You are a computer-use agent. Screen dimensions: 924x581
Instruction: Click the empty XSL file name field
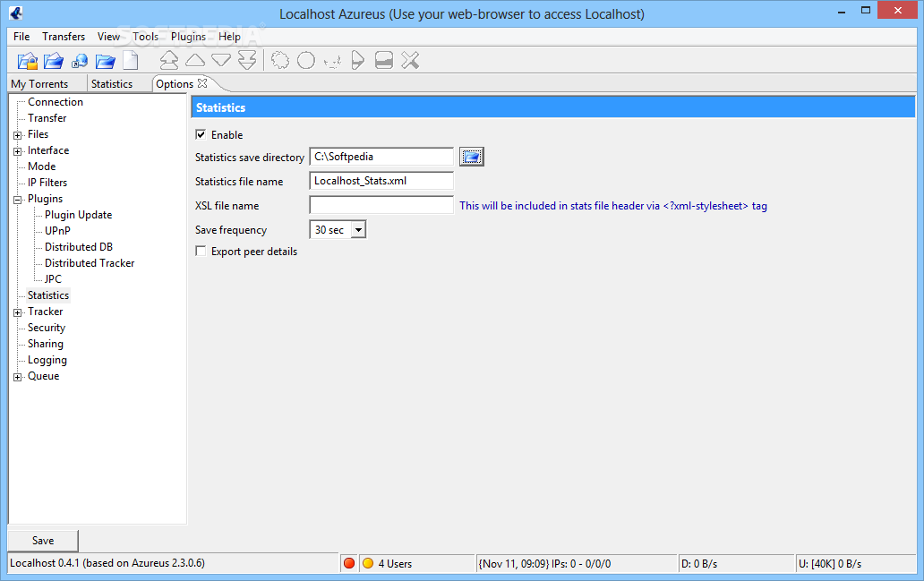381,205
